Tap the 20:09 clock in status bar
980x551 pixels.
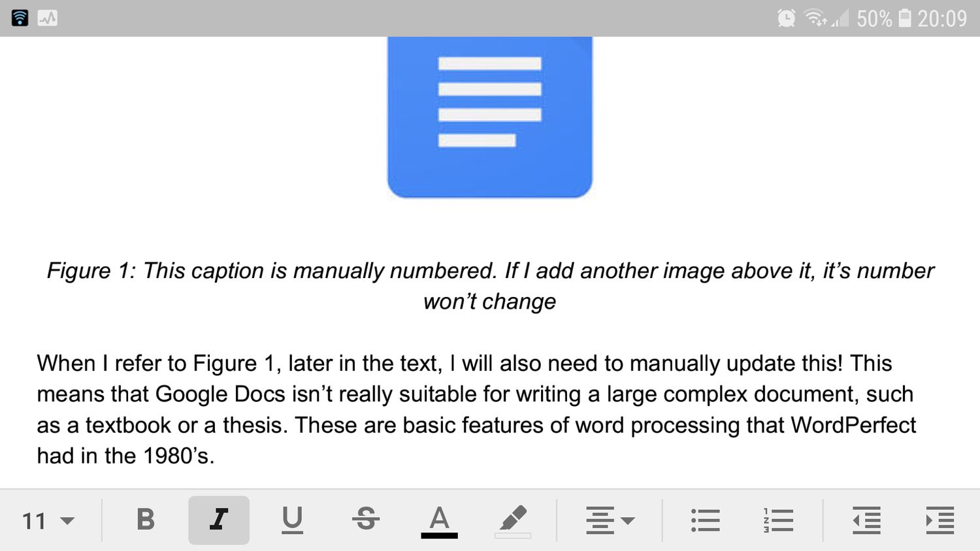942,18
